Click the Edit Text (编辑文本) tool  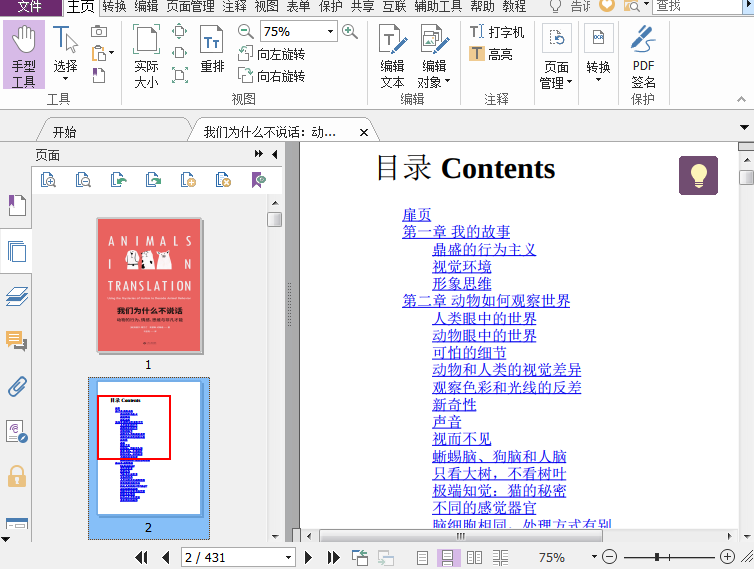tap(392, 57)
